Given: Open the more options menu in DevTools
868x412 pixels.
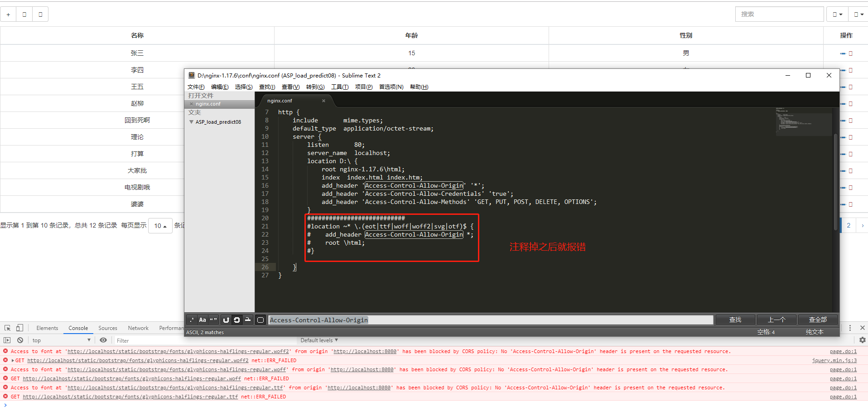Looking at the screenshot, I should tap(850, 328).
